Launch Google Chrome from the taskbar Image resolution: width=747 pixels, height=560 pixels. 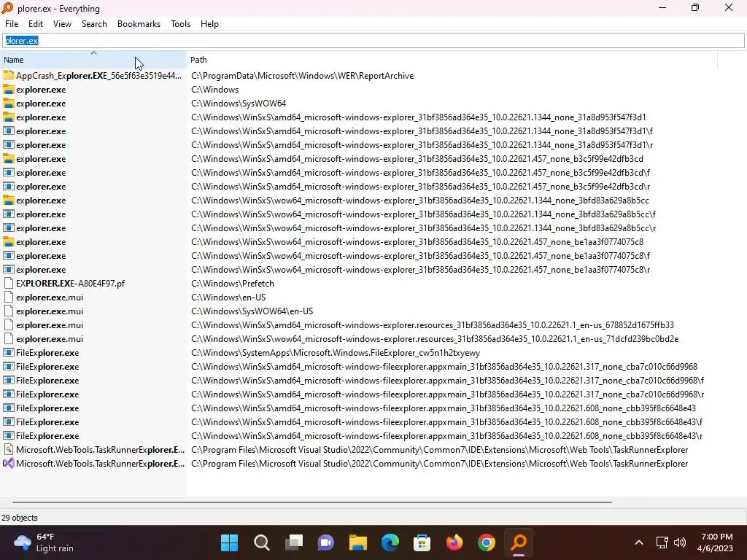click(487, 542)
